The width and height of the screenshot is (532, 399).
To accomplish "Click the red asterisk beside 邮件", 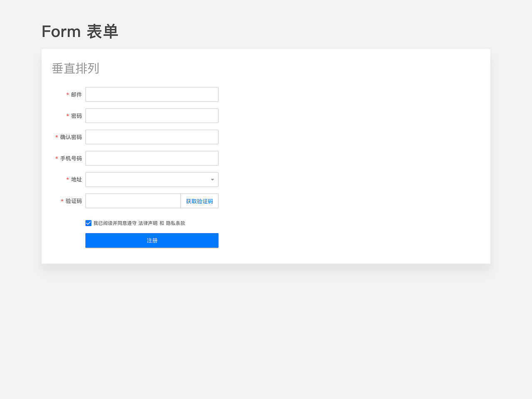I will 67,95.
